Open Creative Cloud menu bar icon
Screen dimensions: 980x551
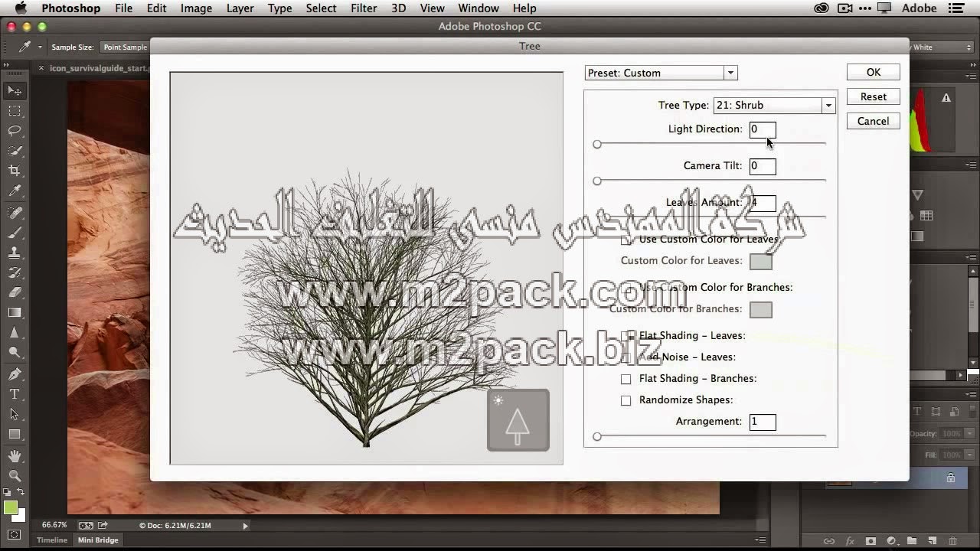(x=822, y=8)
